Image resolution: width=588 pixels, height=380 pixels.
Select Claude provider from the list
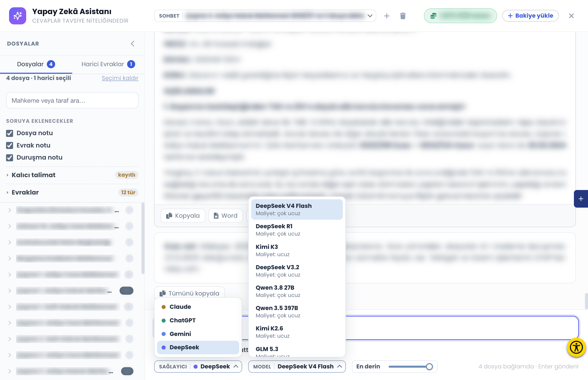tap(198, 307)
